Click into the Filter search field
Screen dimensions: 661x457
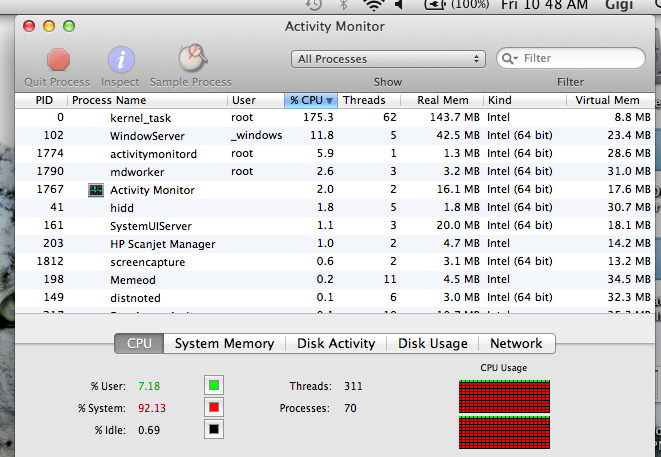(571, 59)
